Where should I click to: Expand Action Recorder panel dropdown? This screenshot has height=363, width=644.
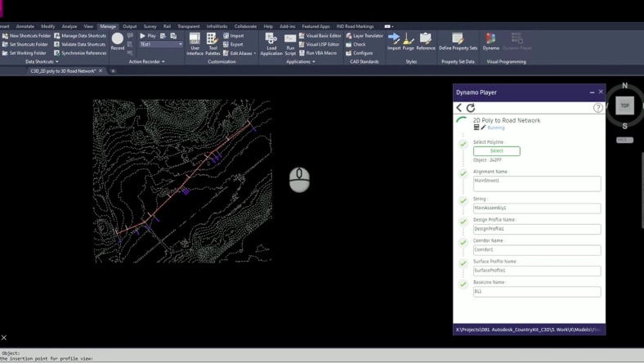[146, 61]
